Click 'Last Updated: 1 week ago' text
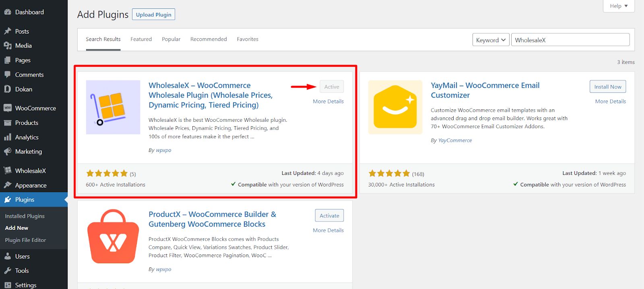 [x=594, y=173]
